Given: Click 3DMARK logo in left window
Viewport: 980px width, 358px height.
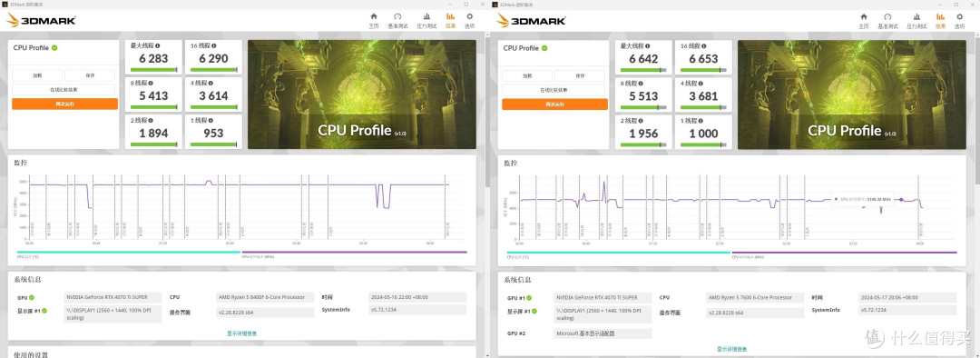Looking at the screenshot, I should [x=41, y=20].
